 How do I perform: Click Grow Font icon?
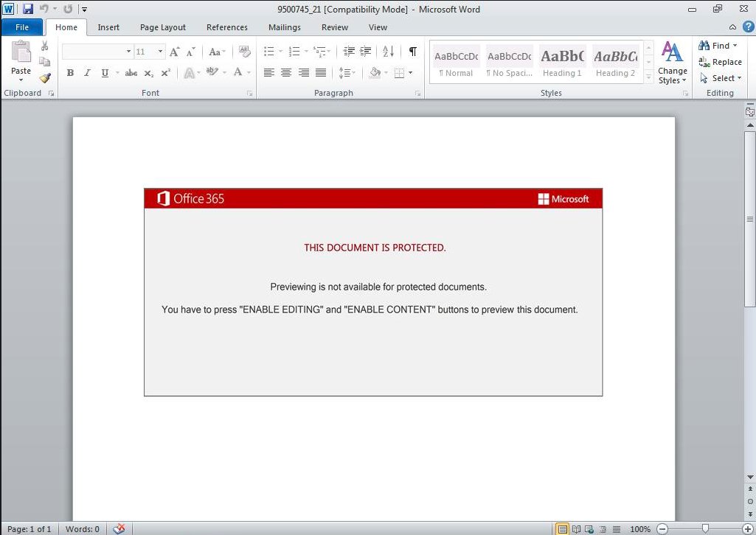175,51
